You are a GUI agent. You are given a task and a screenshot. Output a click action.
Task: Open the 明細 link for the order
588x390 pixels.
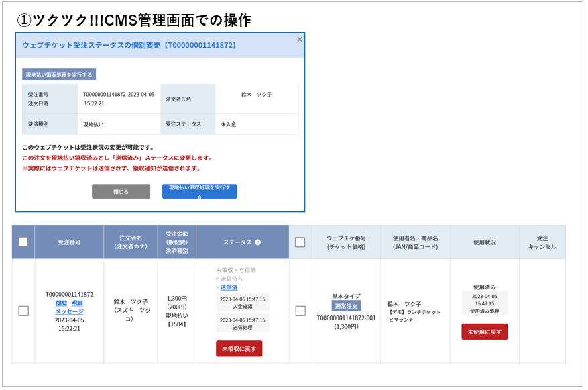click(x=77, y=303)
